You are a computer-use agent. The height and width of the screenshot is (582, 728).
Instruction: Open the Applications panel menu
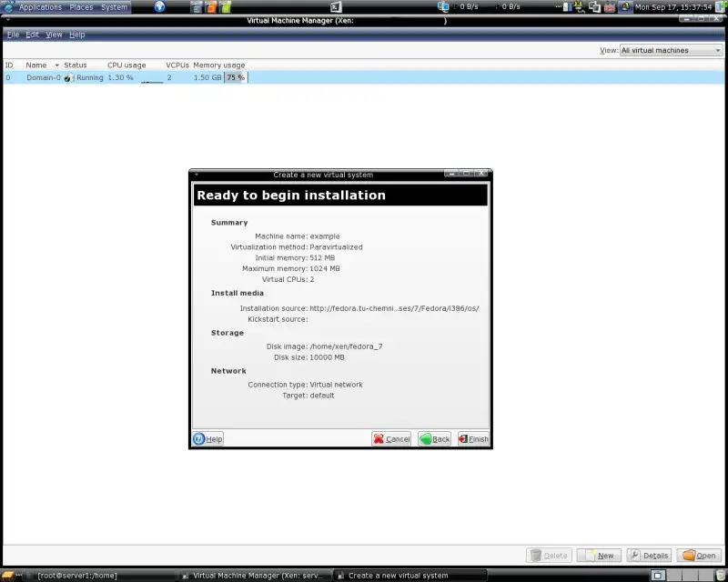pos(40,7)
